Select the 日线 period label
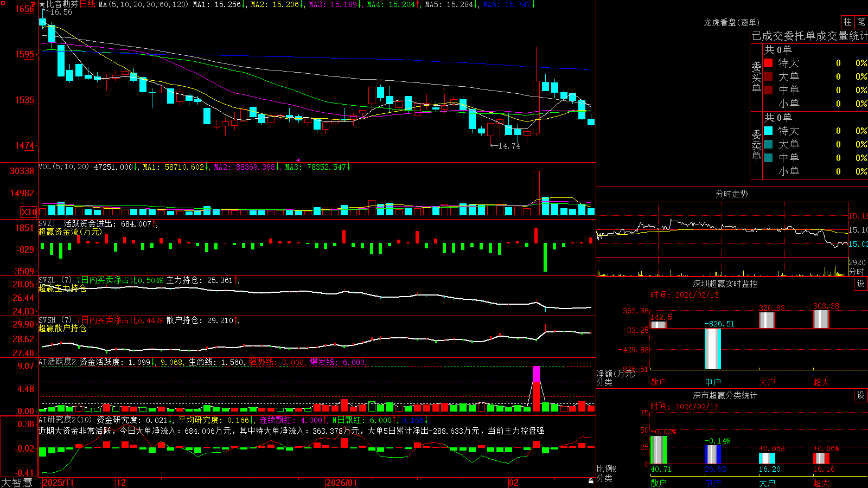Viewport: 868px width, 488px height. click(87, 4)
